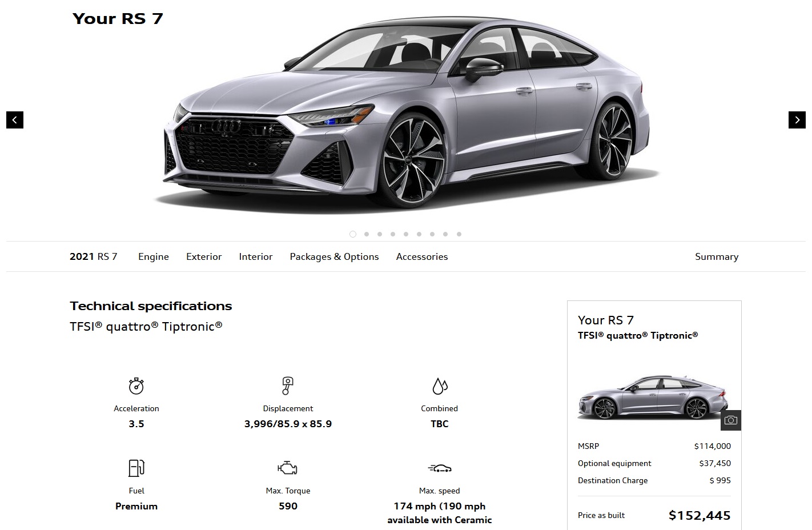Click the next image arrow

pos(797,120)
